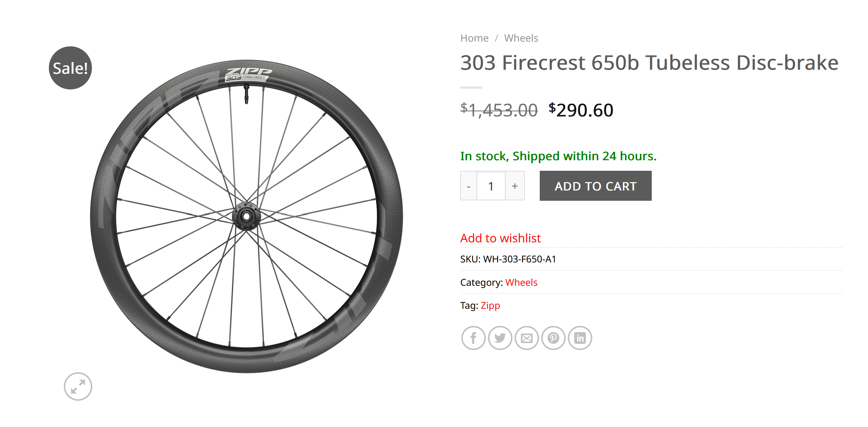Click the Sale! badge
Image resolution: width=868 pixels, height=427 pixels.
pyautogui.click(x=70, y=68)
